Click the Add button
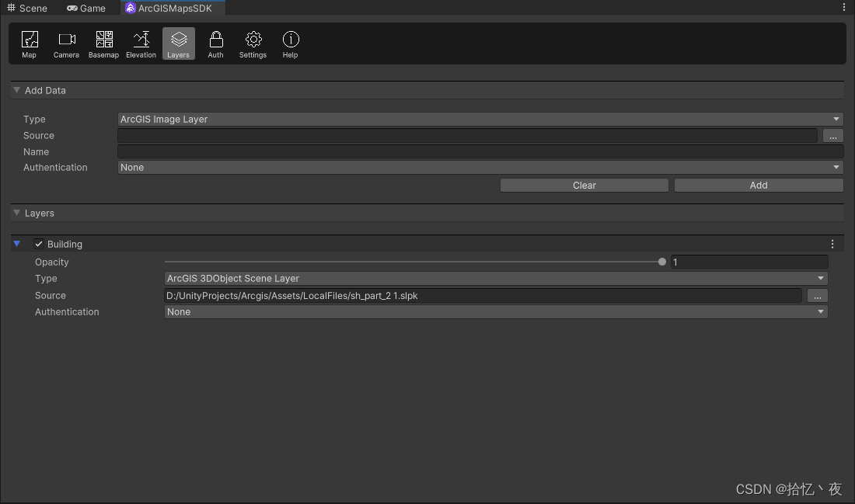This screenshot has width=855, height=504. 758,185
